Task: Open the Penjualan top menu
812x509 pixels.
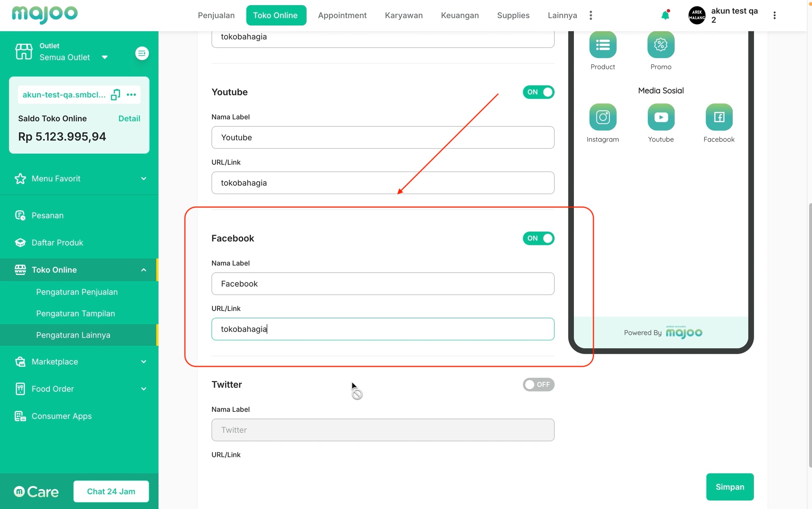Action: pyautogui.click(x=216, y=15)
